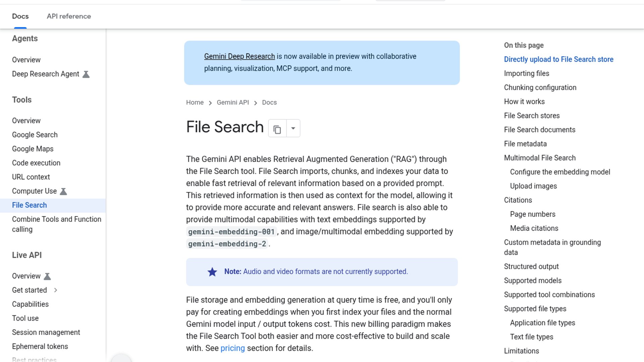Open the dropdown arrow next to copy page button

point(293,129)
